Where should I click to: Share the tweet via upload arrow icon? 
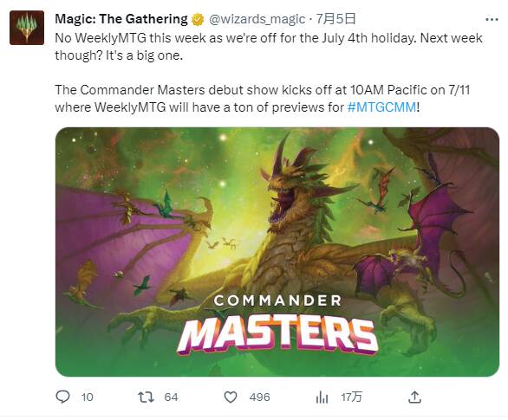(x=414, y=397)
